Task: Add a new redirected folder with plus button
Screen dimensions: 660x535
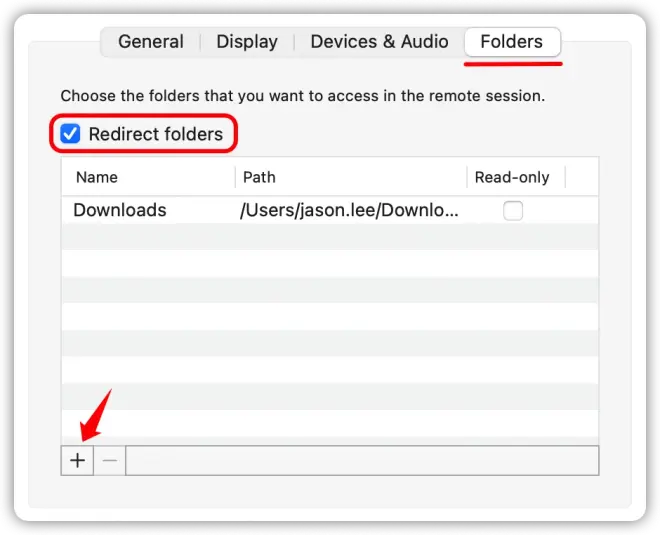Action: pyautogui.click(x=77, y=460)
